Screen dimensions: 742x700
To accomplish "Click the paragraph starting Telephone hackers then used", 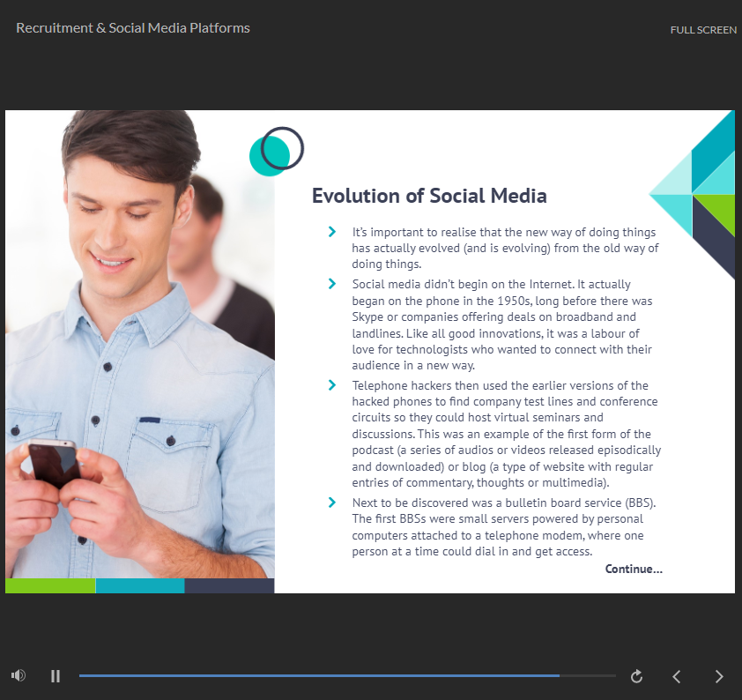I will pos(507,434).
